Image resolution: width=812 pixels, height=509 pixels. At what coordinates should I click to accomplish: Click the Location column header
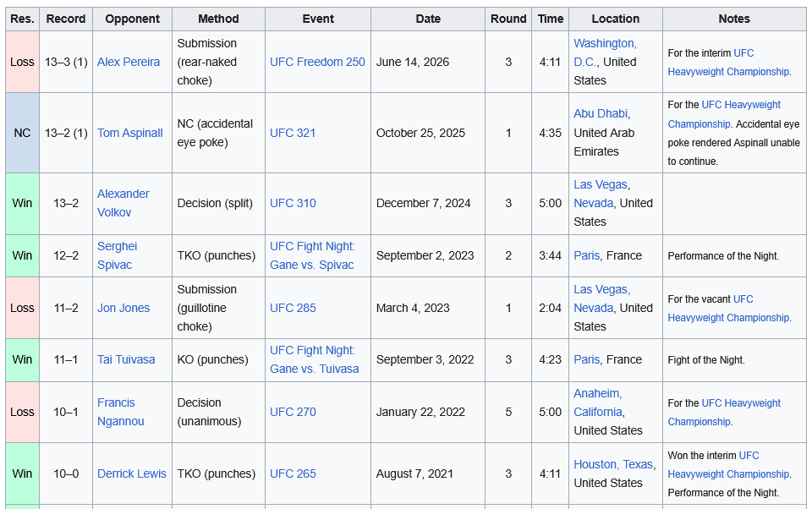(x=616, y=19)
